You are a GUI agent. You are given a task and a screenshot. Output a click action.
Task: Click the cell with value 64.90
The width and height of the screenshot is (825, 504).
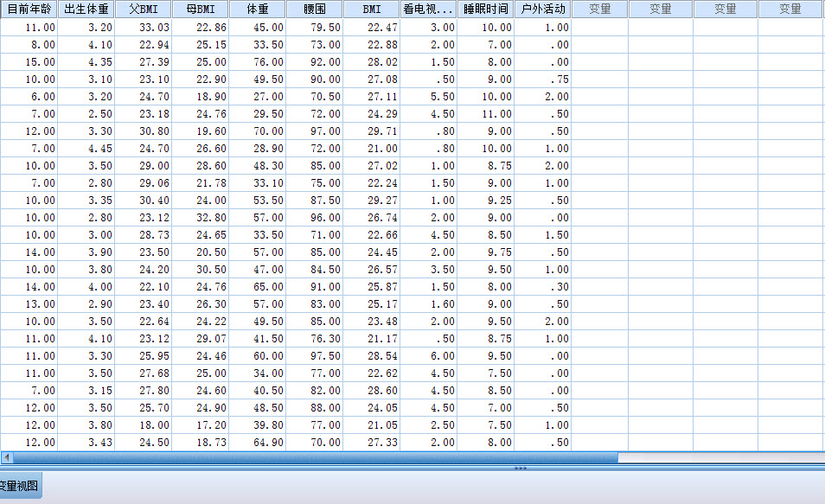tap(258, 443)
